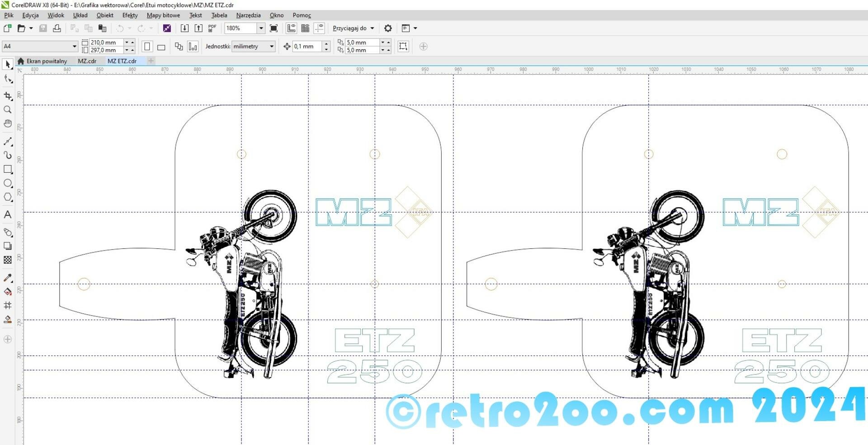Choose the Color Eyedropper tool
Viewport: 868px width, 445px height.
click(8, 278)
